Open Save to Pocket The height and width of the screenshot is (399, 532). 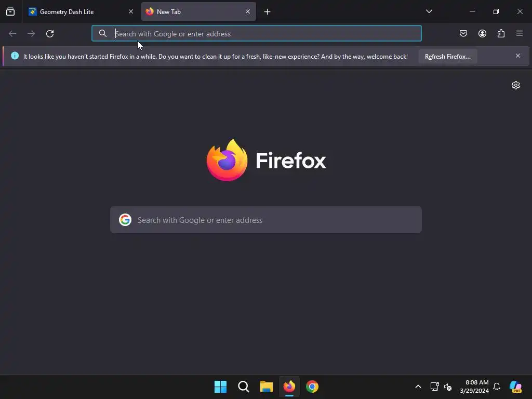click(x=463, y=33)
